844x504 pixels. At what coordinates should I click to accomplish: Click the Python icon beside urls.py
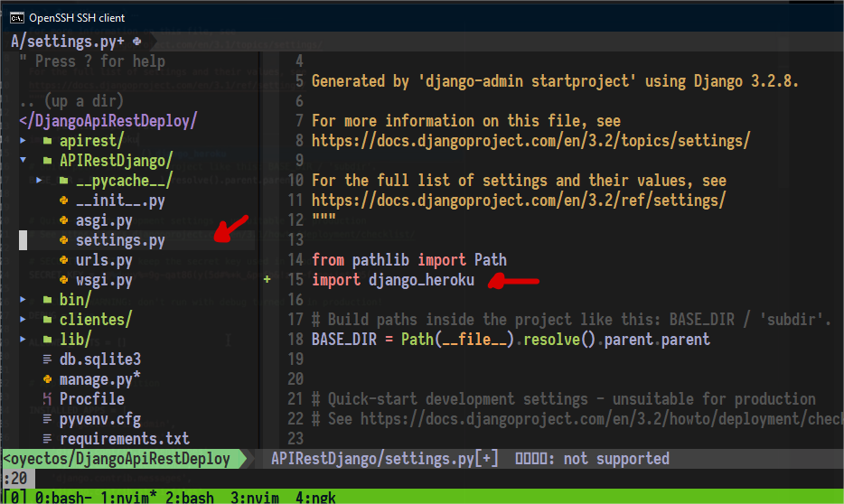pos(63,260)
